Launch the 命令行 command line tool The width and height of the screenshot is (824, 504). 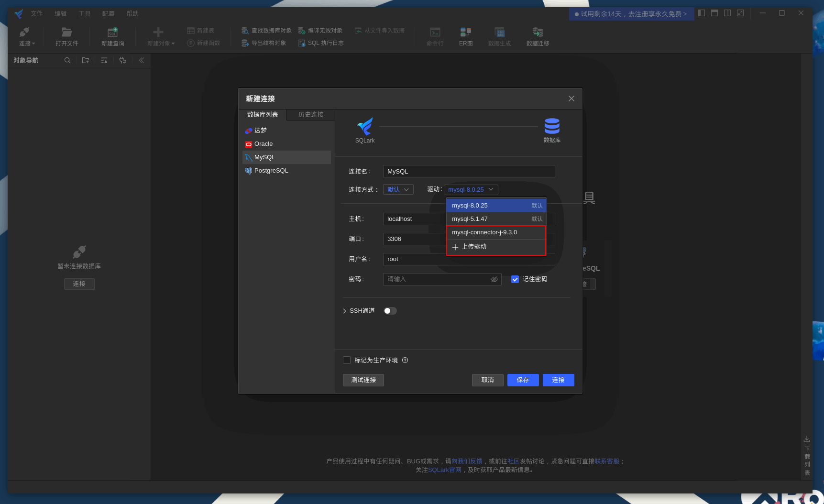434,36
